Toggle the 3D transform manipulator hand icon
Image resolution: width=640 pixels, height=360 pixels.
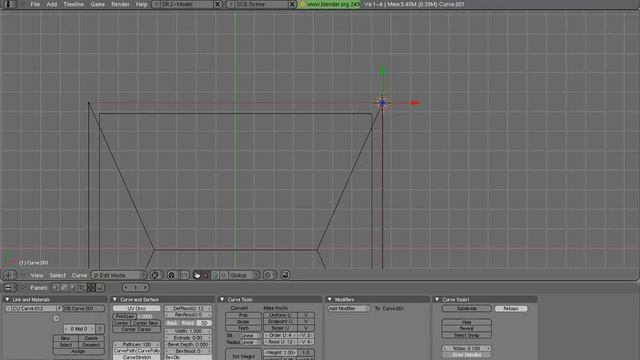[197, 275]
